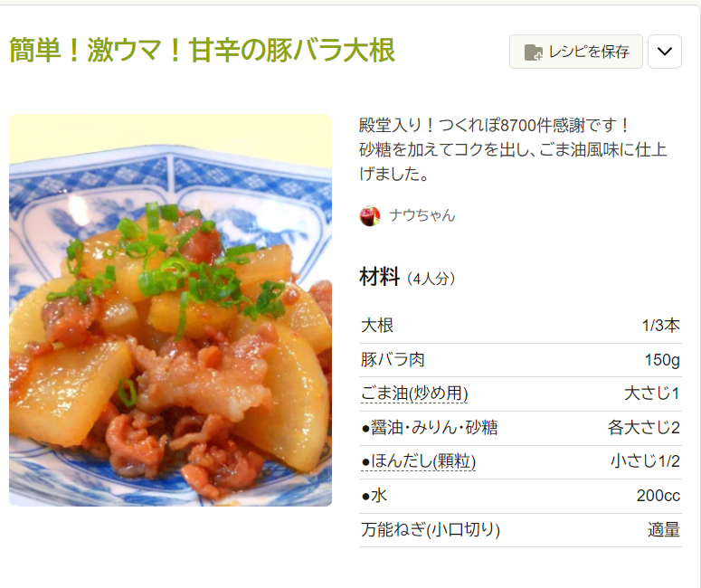The image size is (701, 588).
Task: Click the ごま油(炒め用) ingredient link
Action: [414, 394]
